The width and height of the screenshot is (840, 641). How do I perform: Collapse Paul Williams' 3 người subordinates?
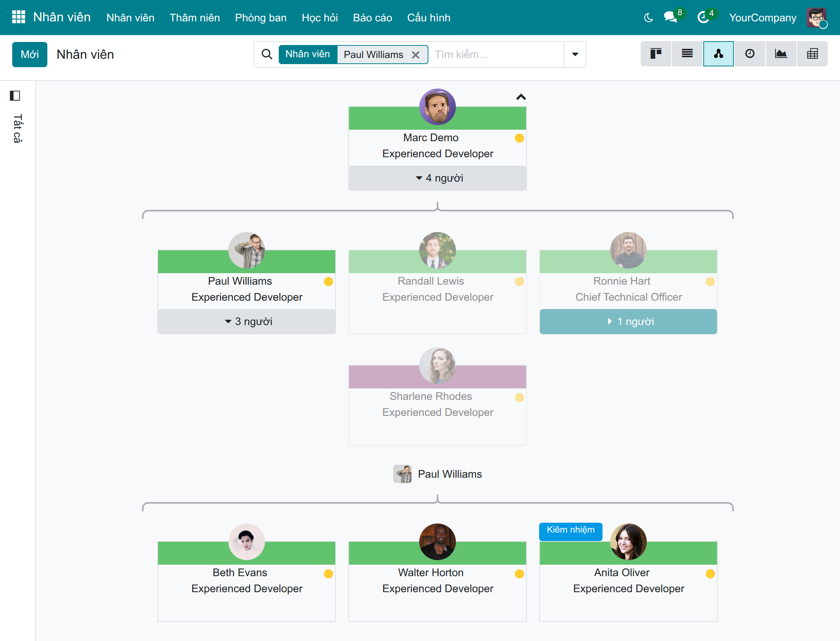click(x=247, y=322)
